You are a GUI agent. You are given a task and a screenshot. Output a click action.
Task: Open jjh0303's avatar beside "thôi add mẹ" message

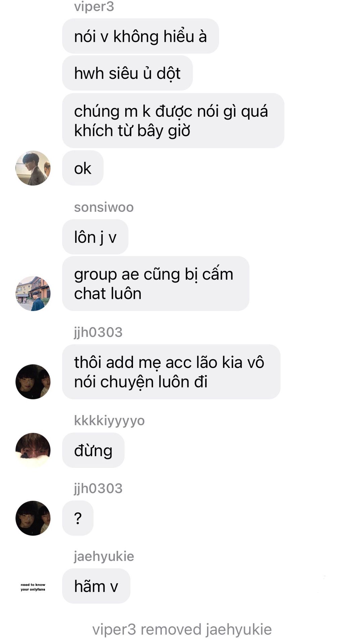[33, 382]
